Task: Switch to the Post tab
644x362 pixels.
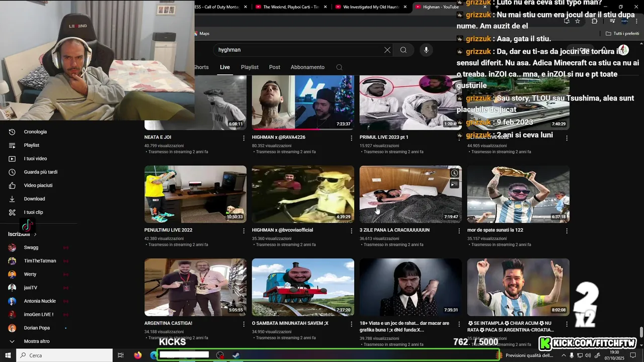Action: coord(275,67)
